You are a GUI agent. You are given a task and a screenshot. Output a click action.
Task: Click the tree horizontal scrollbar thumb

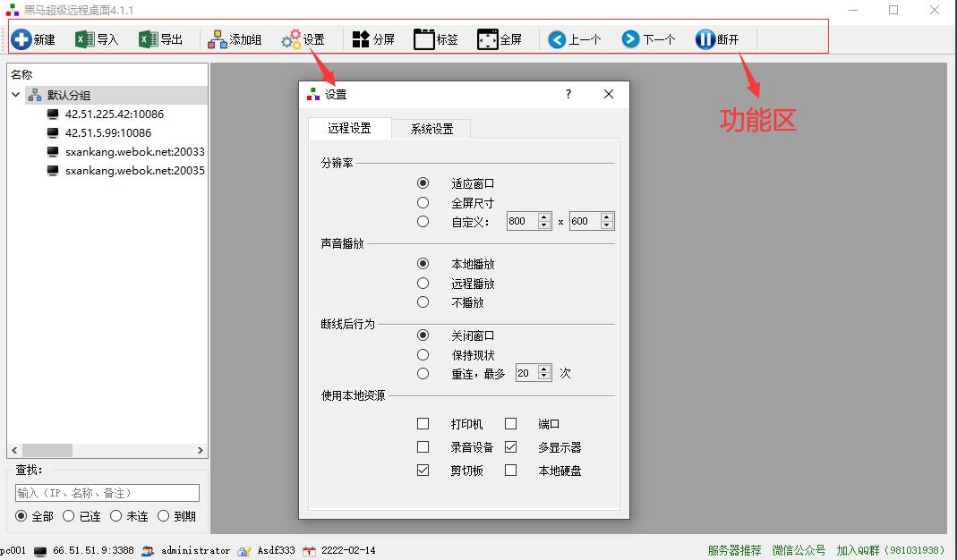pos(47,450)
